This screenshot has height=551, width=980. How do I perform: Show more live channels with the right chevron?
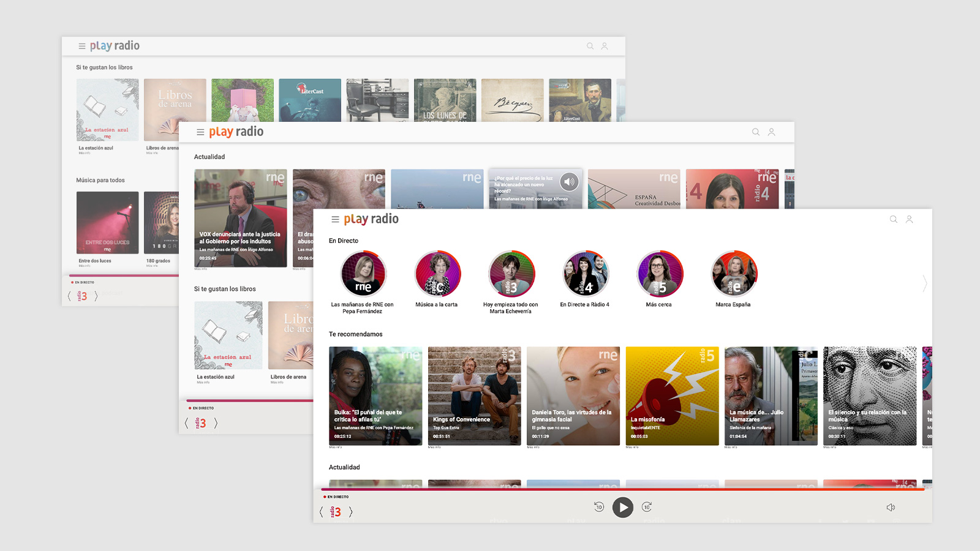point(925,284)
